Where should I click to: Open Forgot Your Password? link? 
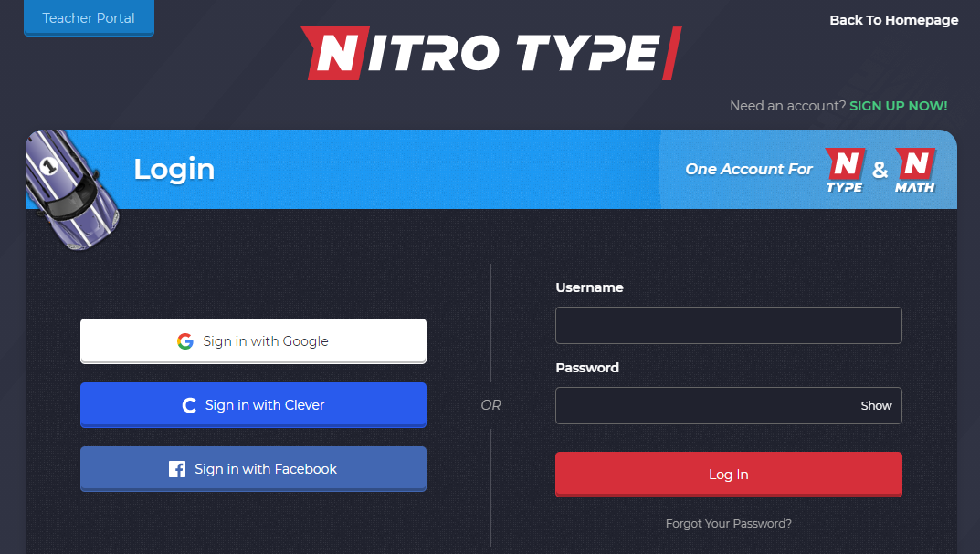[x=728, y=523]
